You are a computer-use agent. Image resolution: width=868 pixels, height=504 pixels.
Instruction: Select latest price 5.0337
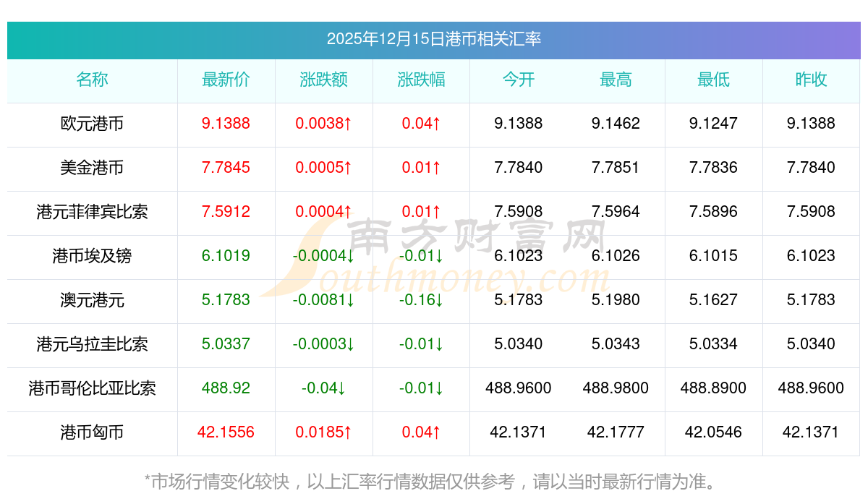[226, 344]
